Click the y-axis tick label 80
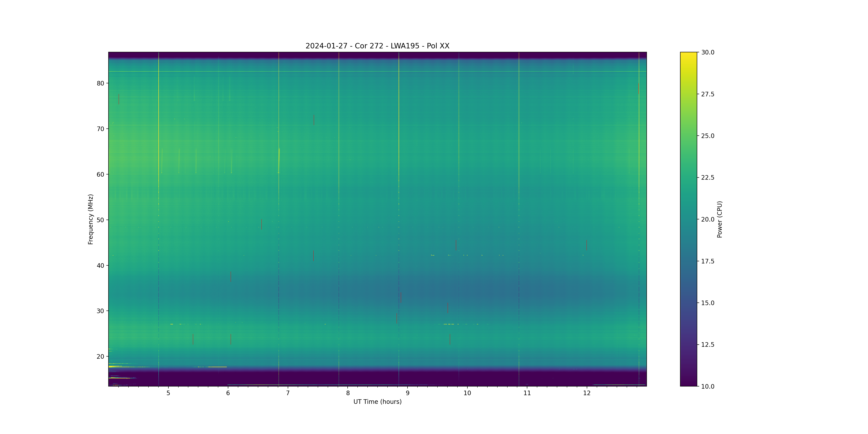 coord(100,83)
